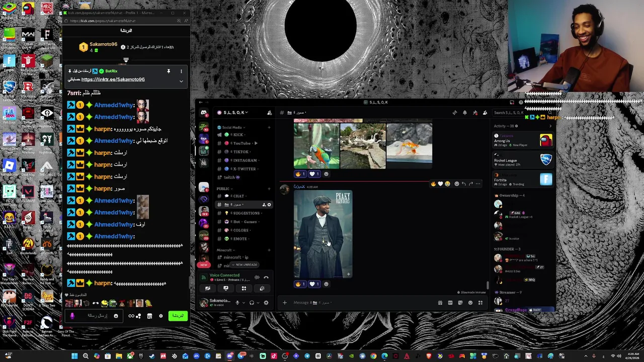Click the read aloud icon in Kick address bar
This screenshot has width=644, height=362.
[x=186, y=21]
